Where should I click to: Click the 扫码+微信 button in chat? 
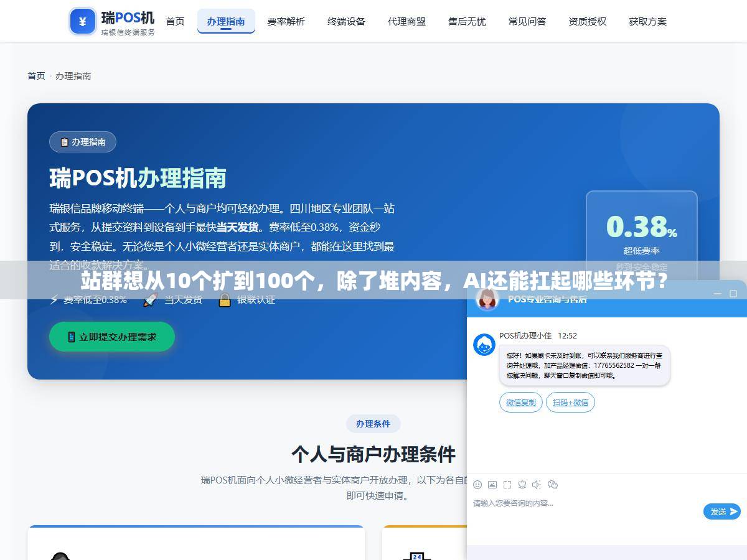click(571, 403)
